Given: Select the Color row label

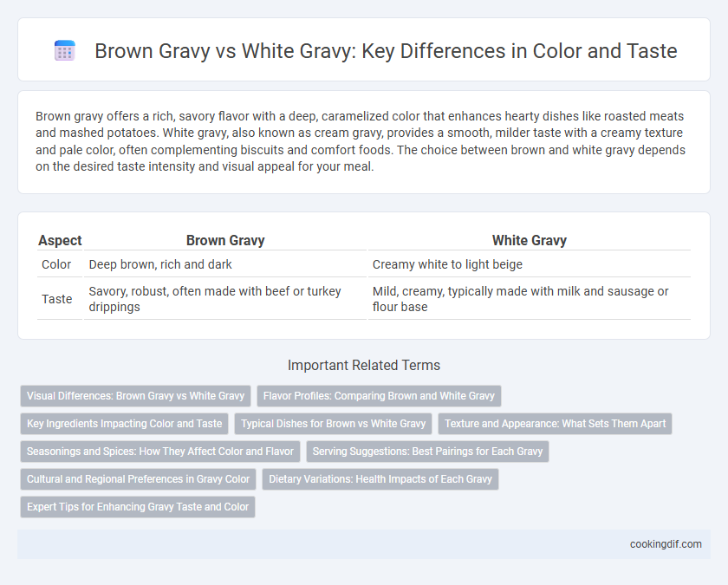Looking at the screenshot, I should (x=56, y=264).
